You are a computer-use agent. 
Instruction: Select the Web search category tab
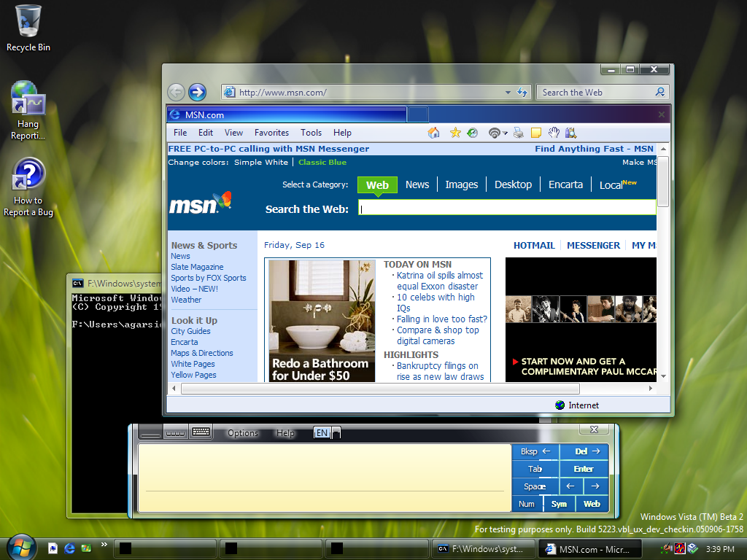pyautogui.click(x=377, y=184)
